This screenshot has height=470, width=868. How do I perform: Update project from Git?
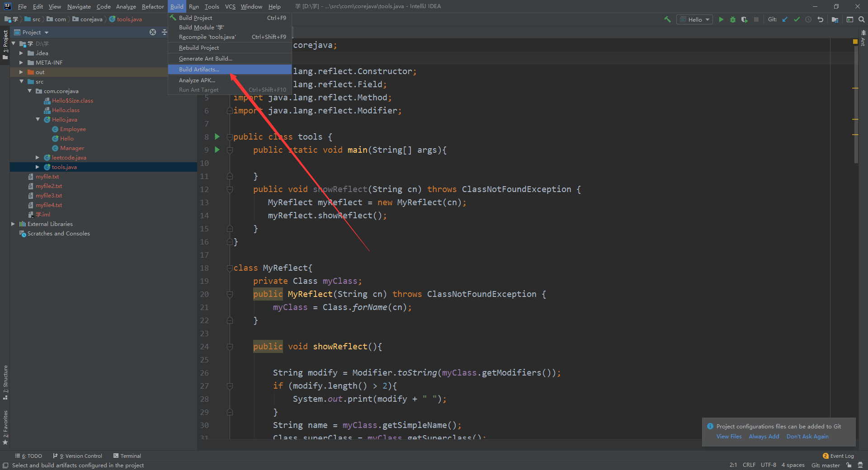tap(785, 19)
